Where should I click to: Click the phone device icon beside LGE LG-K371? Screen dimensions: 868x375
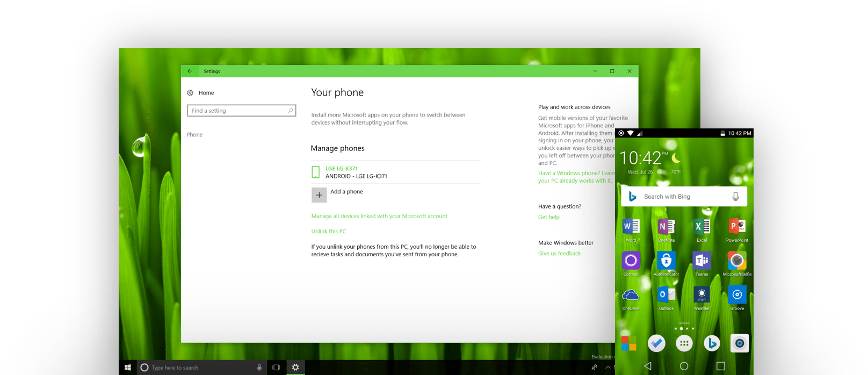click(316, 172)
